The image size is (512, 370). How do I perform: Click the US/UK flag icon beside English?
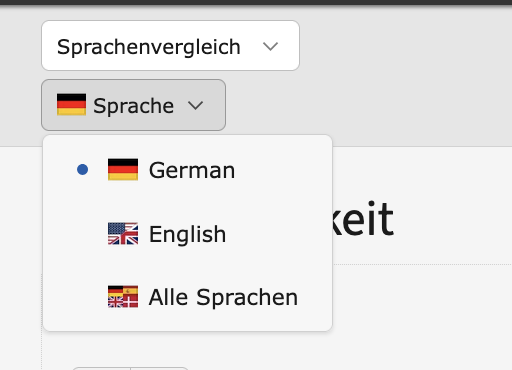point(123,234)
